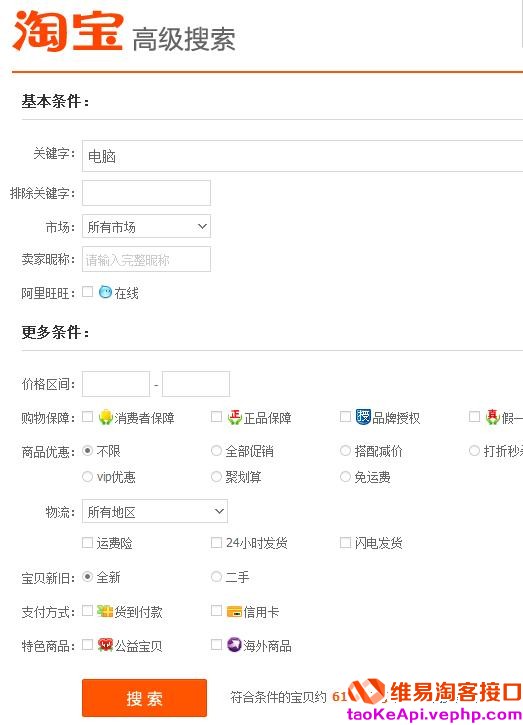Screen dimensions: 523x725
Task: Enable the shipping insurance (运费险) checkbox
Action: [87, 542]
